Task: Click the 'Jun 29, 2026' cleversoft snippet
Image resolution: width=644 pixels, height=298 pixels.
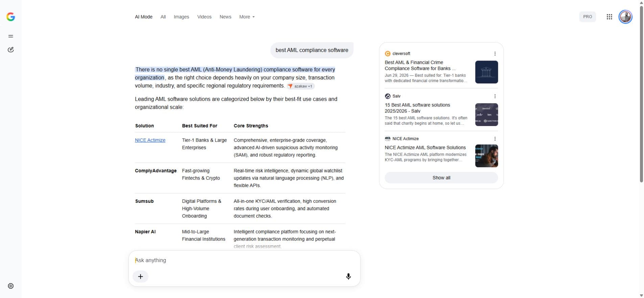Action: (426, 78)
